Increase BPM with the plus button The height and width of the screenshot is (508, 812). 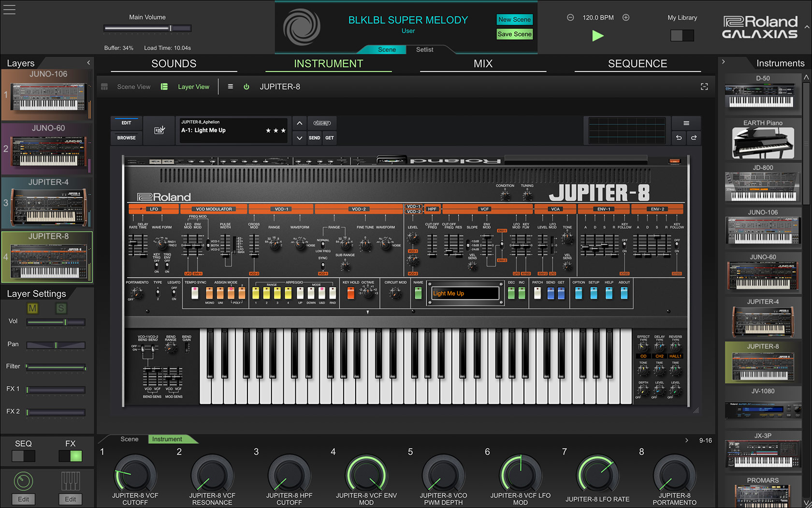626,17
